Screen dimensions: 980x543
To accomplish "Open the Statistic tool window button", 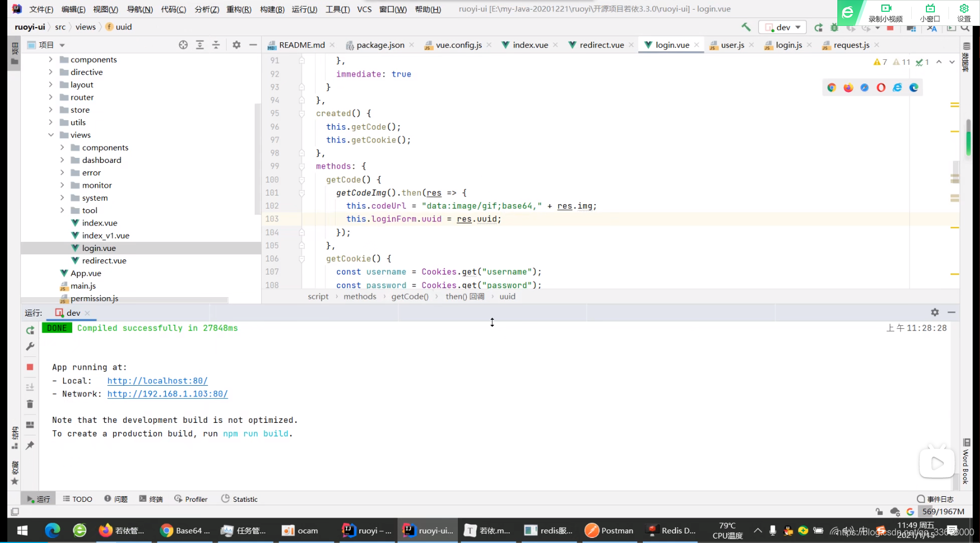I will (x=240, y=499).
